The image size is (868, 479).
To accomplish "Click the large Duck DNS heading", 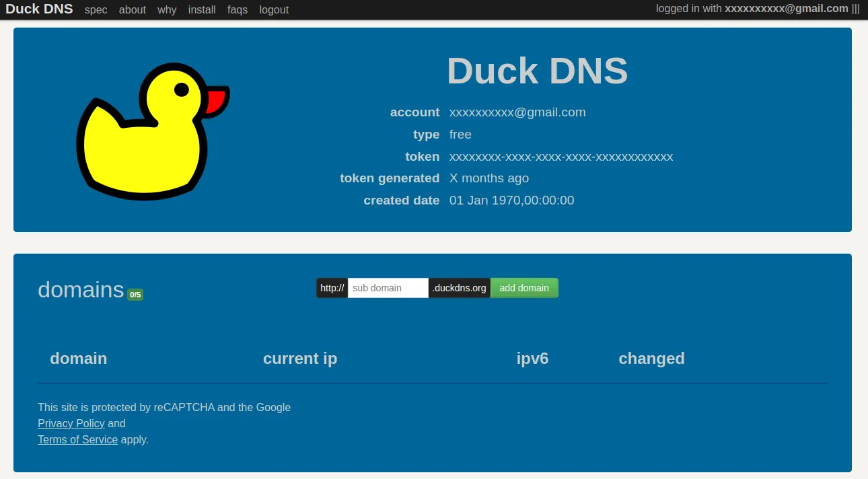I will [x=537, y=71].
